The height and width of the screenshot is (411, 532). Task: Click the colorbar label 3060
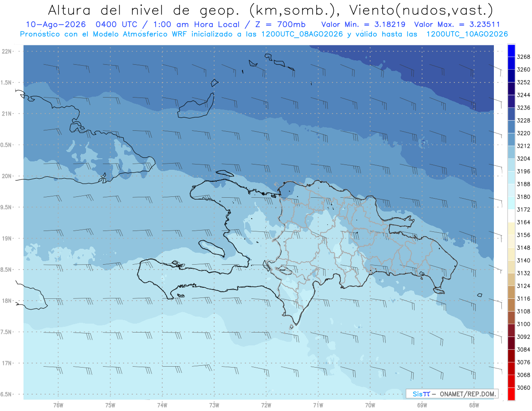click(523, 388)
